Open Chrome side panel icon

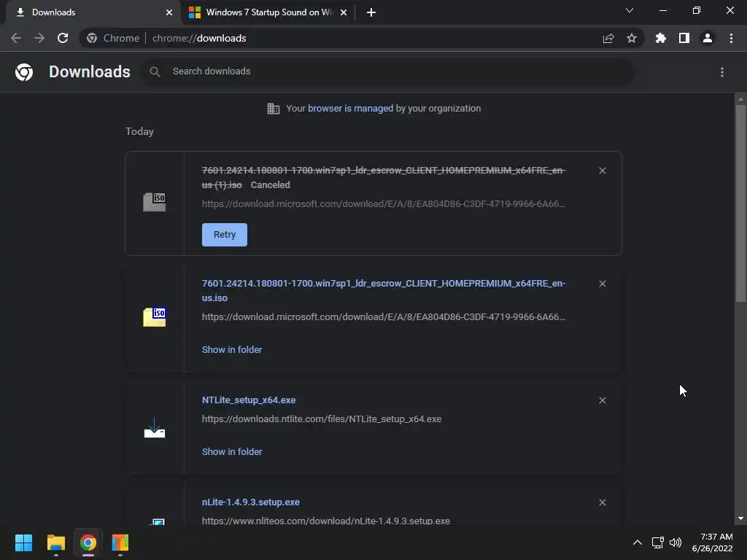coord(684,38)
